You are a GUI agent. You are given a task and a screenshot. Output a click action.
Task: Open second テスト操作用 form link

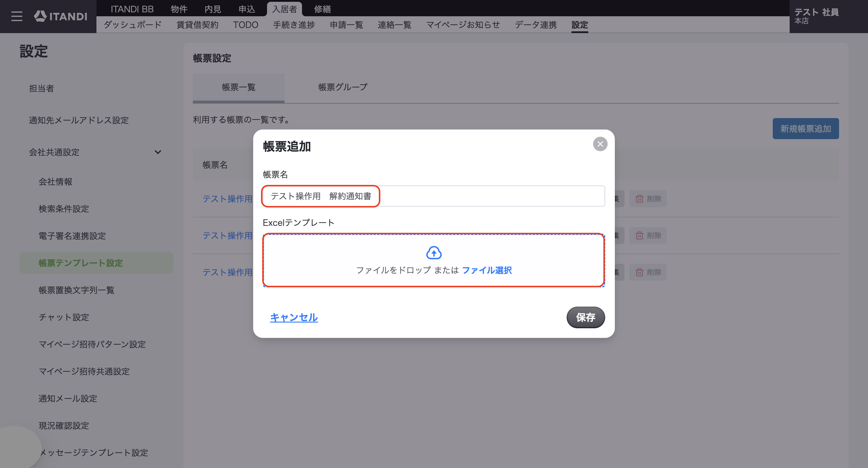coord(228,235)
